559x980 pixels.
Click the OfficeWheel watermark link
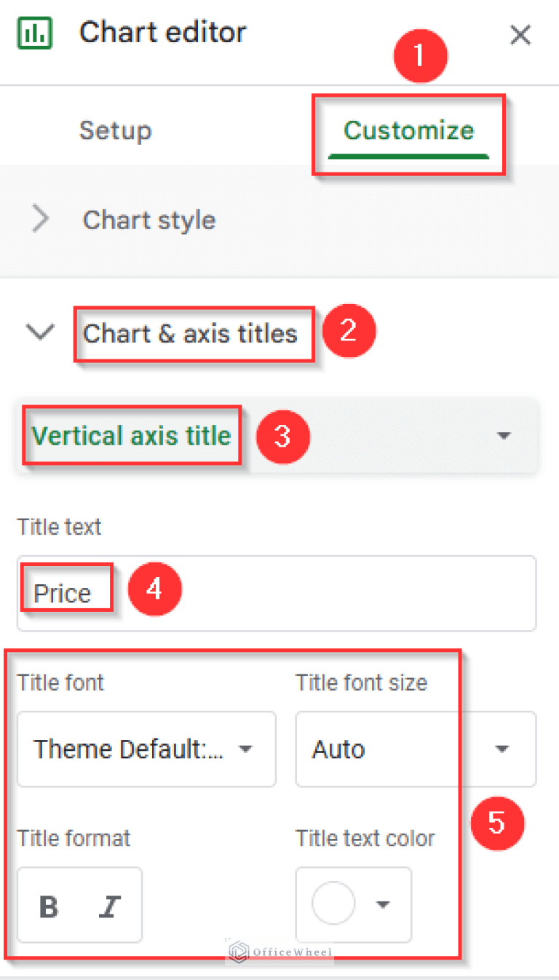click(279, 952)
